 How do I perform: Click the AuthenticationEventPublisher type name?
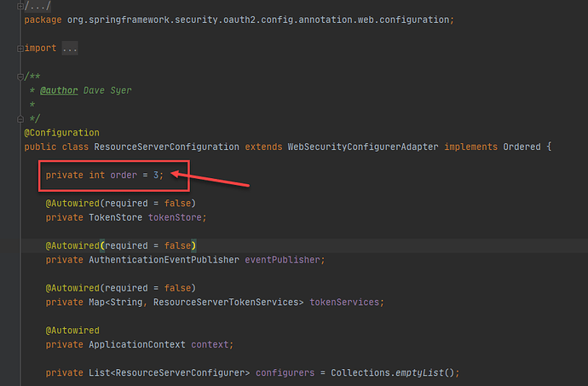164,260
